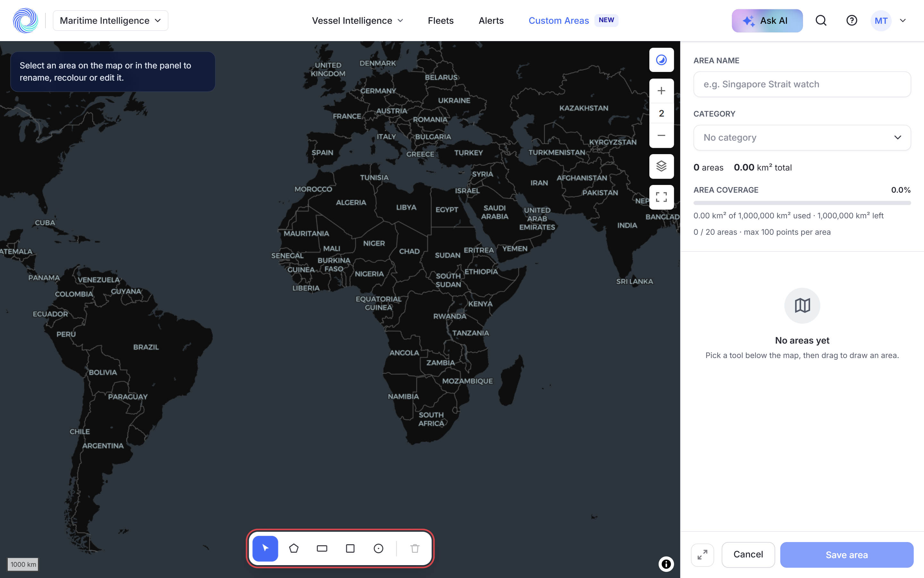
Task: Open the search icon in header
Action: [821, 21]
